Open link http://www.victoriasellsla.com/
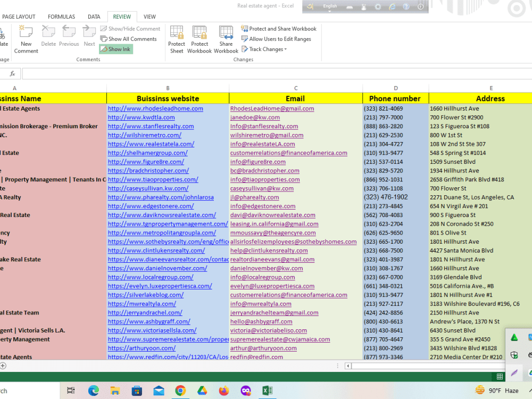 click(x=152, y=330)
